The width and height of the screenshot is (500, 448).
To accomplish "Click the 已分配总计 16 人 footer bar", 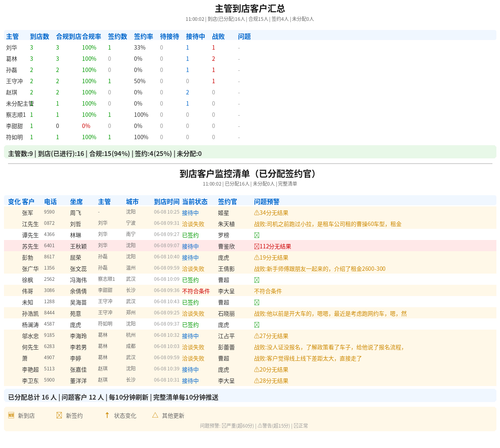I will pyautogui.click(x=250, y=397).
